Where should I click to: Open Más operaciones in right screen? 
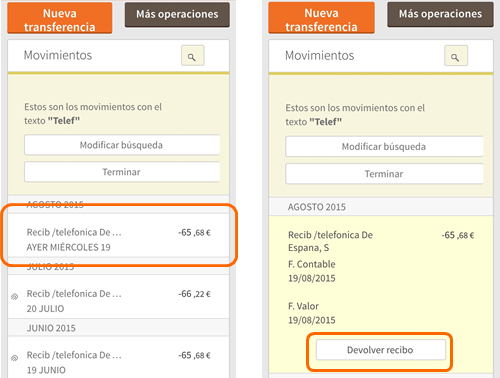[x=440, y=14]
